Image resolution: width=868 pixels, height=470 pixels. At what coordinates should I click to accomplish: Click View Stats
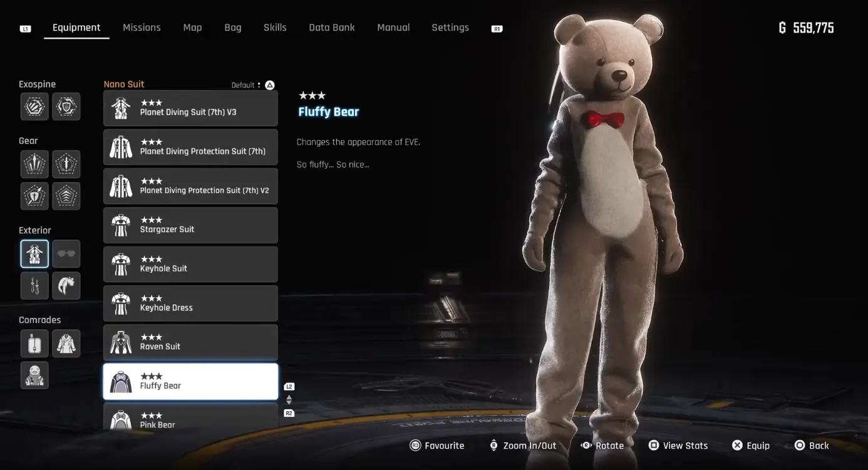[678, 446]
